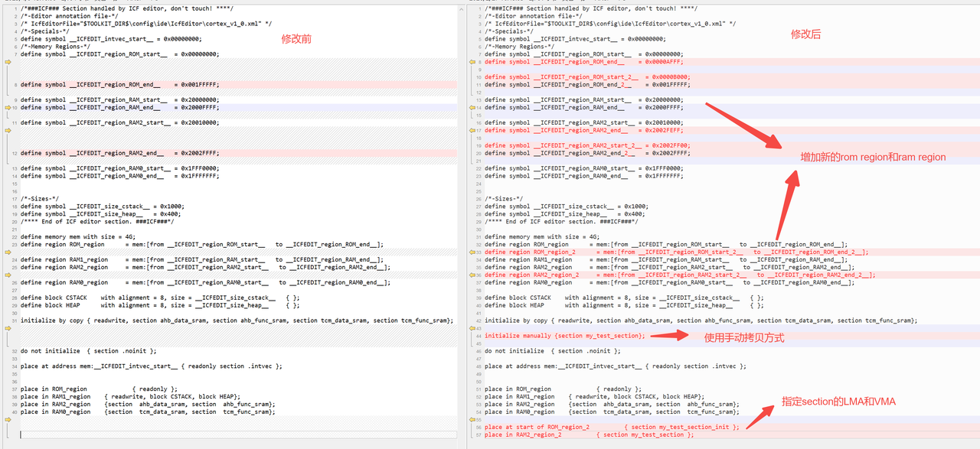Select 'define region ROM_region_2' line
This screenshot has width=980, height=449.
pos(676,252)
